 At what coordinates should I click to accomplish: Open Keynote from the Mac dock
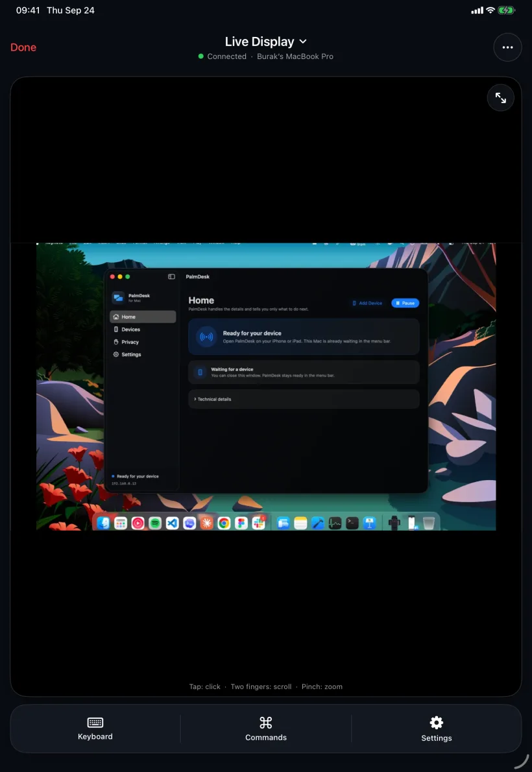pyautogui.click(x=369, y=523)
